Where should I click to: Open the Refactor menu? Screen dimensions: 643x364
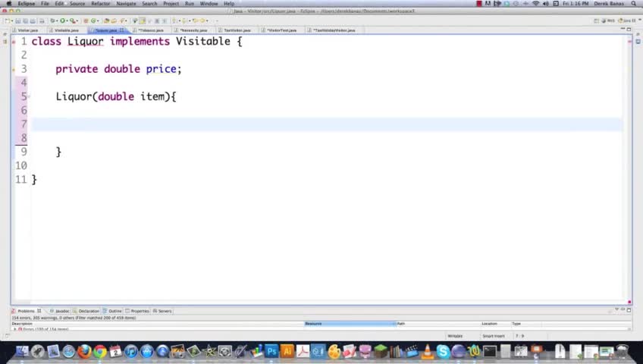(x=100, y=3)
